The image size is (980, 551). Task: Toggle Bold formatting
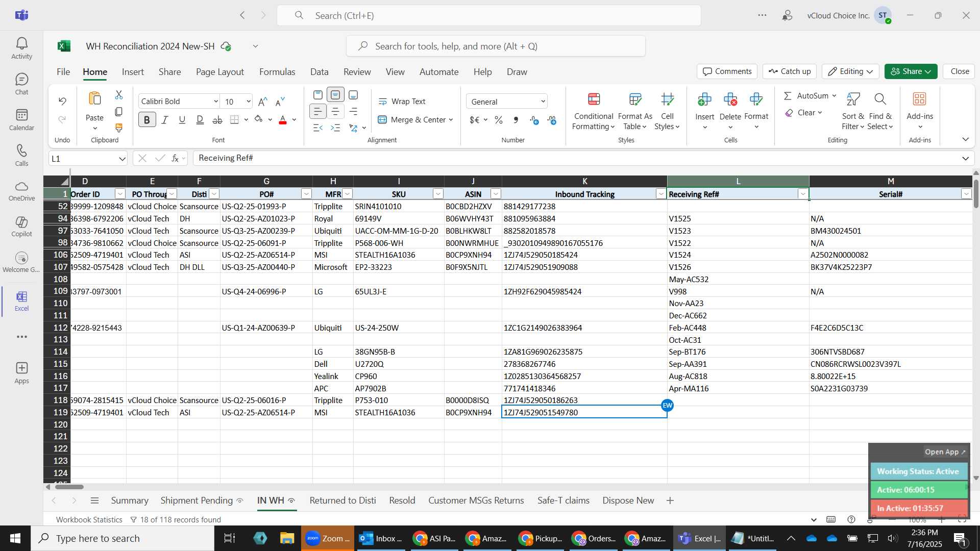coord(147,120)
